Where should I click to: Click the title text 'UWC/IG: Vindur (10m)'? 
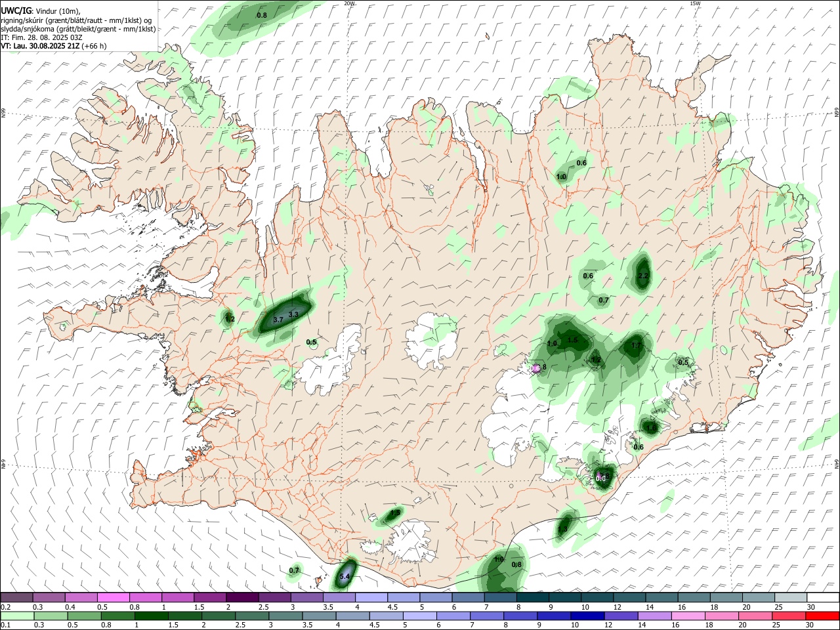pyautogui.click(x=41, y=10)
